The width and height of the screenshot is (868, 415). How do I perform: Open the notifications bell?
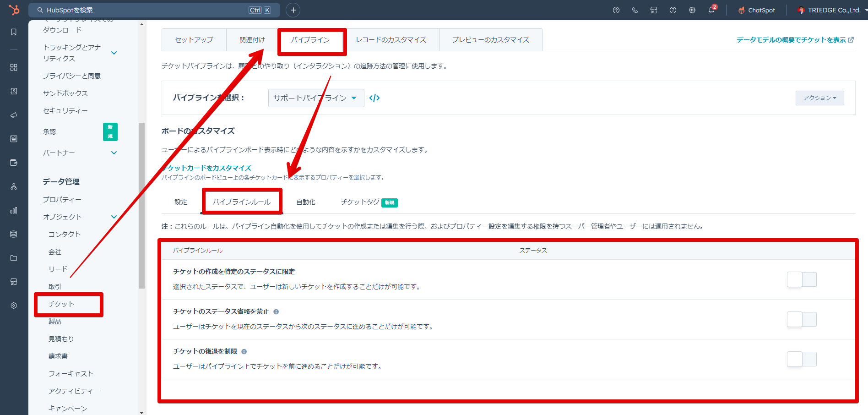click(x=711, y=10)
